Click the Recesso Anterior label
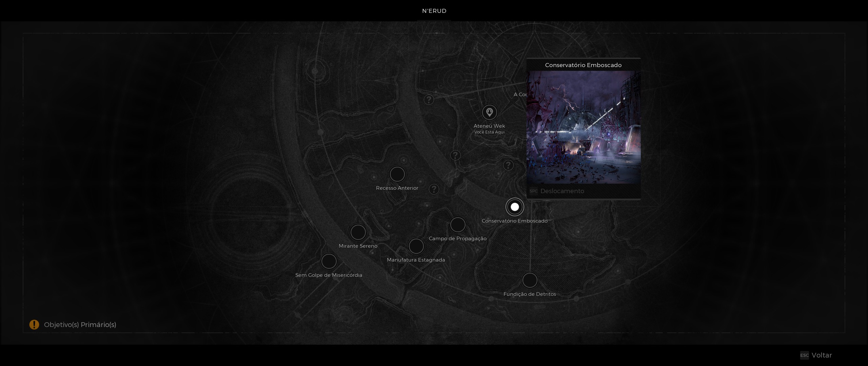868x366 pixels. click(397, 188)
